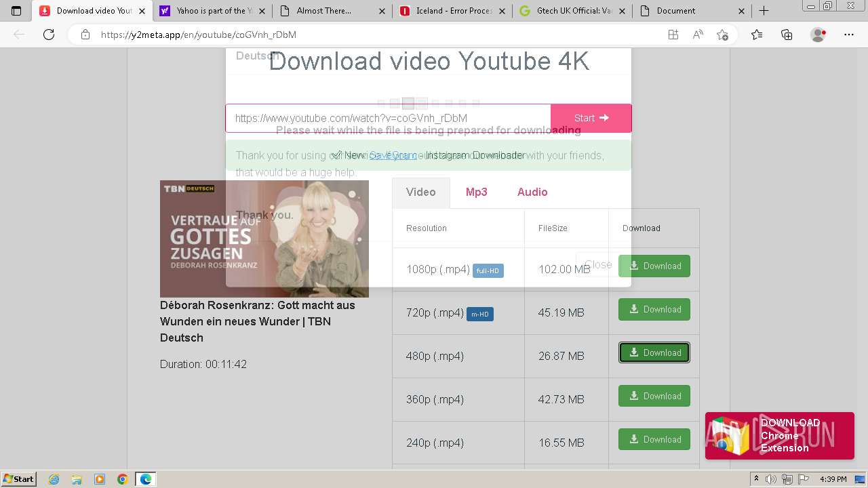Open the Read aloud icon in the address bar
The width and height of the screenshot is (868, 488).
pos(698,35)
